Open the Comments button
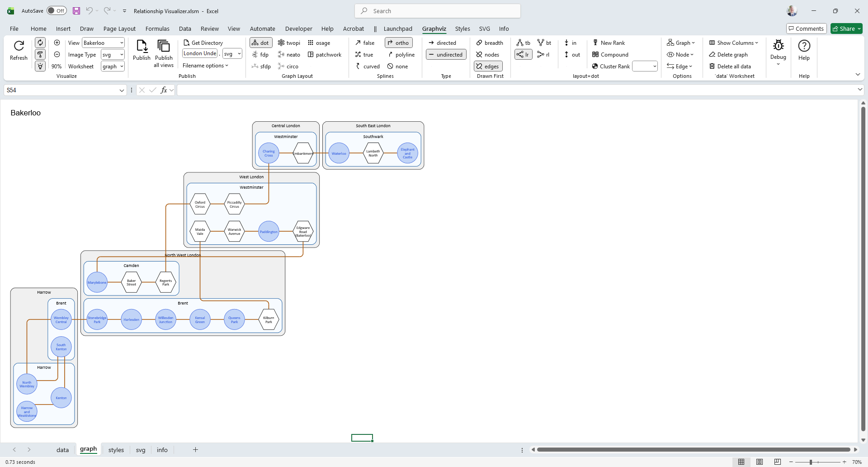This screenshot has width=868, height=467. pos(806,29)
